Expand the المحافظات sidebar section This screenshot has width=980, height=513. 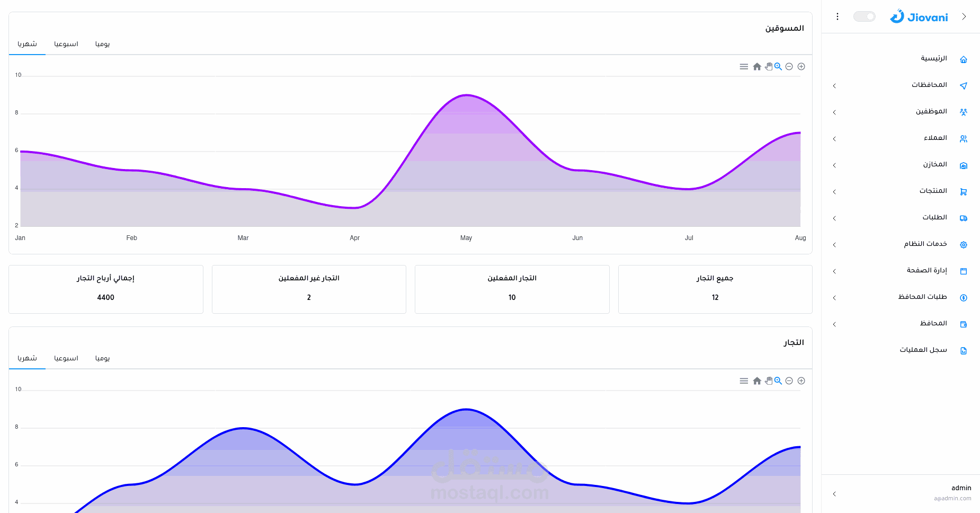coord(834,86)
